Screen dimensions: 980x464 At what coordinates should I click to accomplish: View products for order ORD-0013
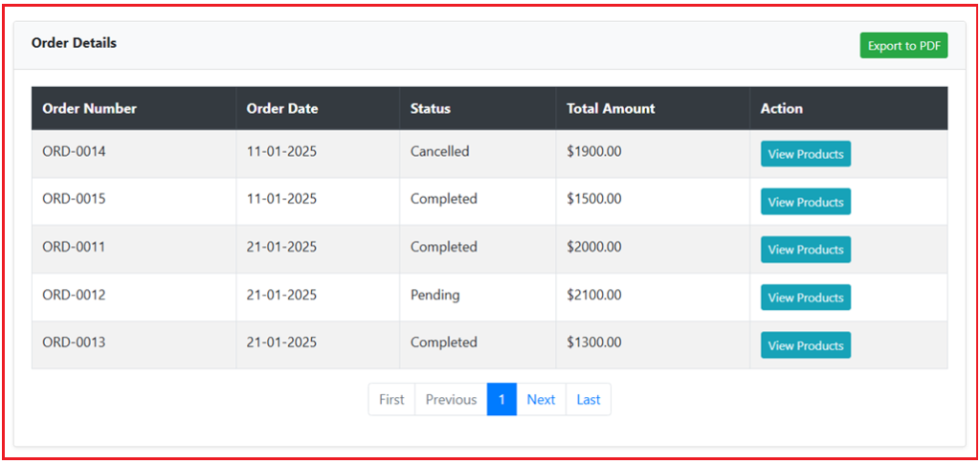(x=805, y=345)
